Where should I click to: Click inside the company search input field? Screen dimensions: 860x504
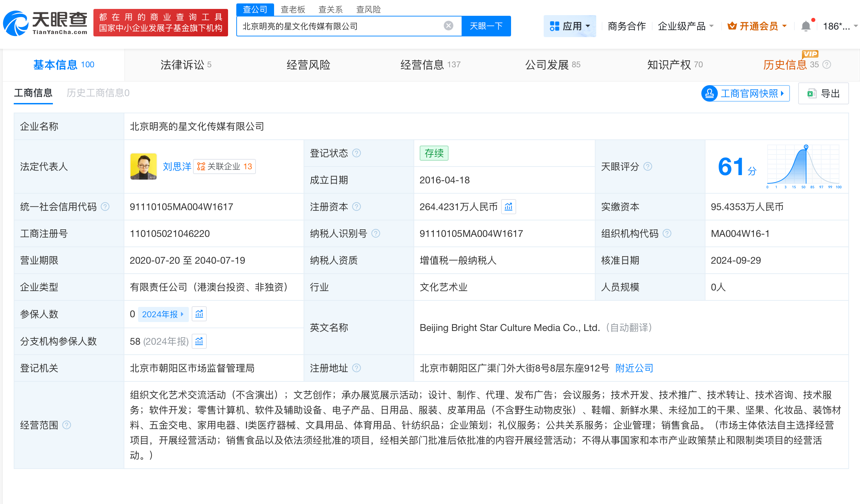pos(343,25)
